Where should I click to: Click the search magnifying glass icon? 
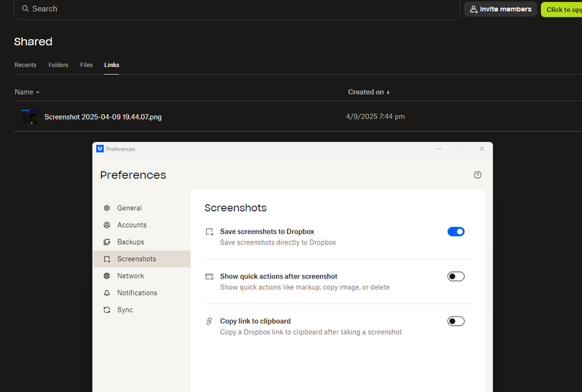pyautogui.click(x=25, y=9)
